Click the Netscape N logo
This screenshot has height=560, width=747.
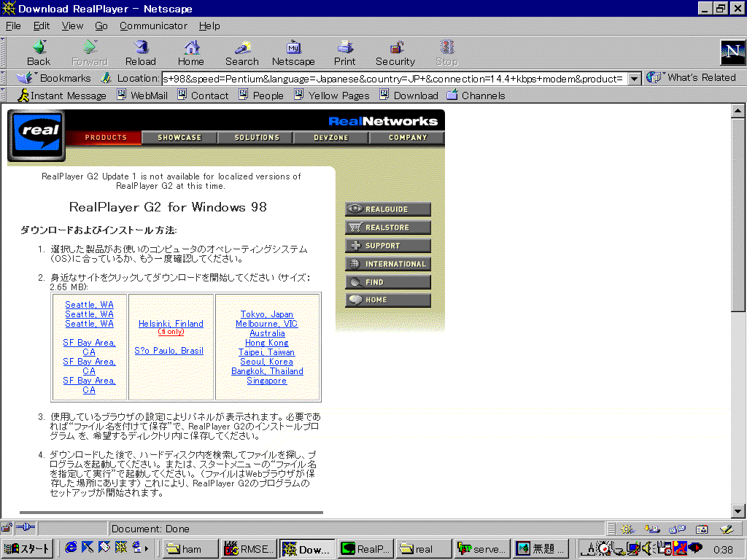(x=732, y=52)
